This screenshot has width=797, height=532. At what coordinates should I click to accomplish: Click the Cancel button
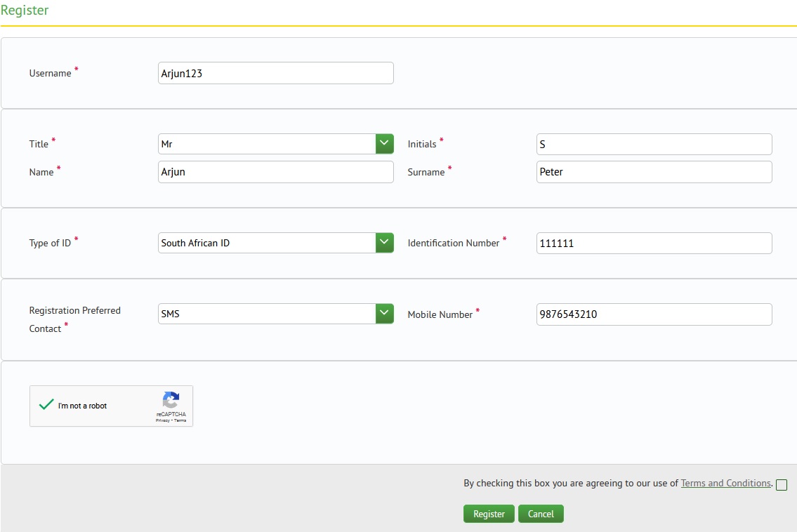(x=541, y=514)
